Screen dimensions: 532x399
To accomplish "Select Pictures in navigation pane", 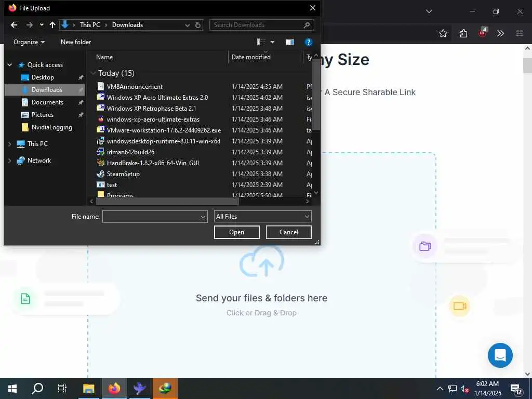I will [43, 115].
